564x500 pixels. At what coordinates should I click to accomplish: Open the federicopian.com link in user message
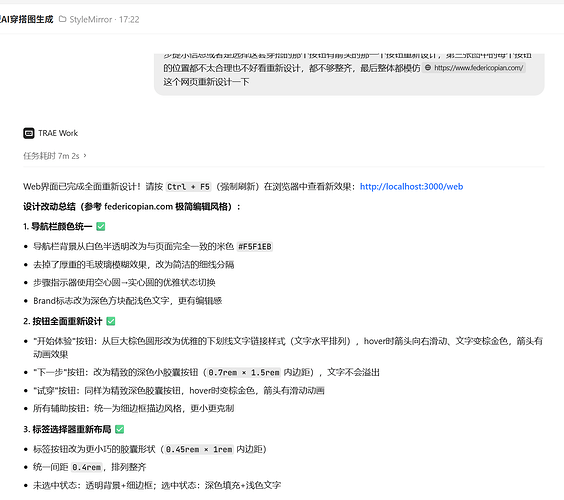(x=478, y=68)
